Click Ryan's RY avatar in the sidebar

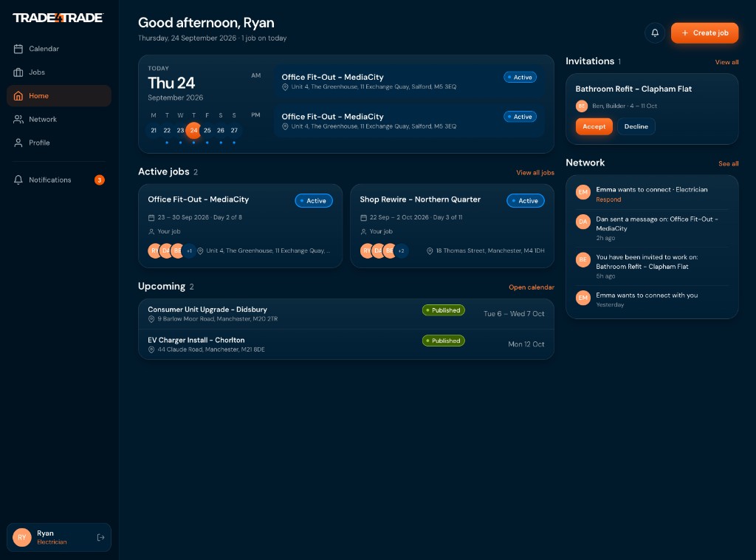tap(21, 537)
